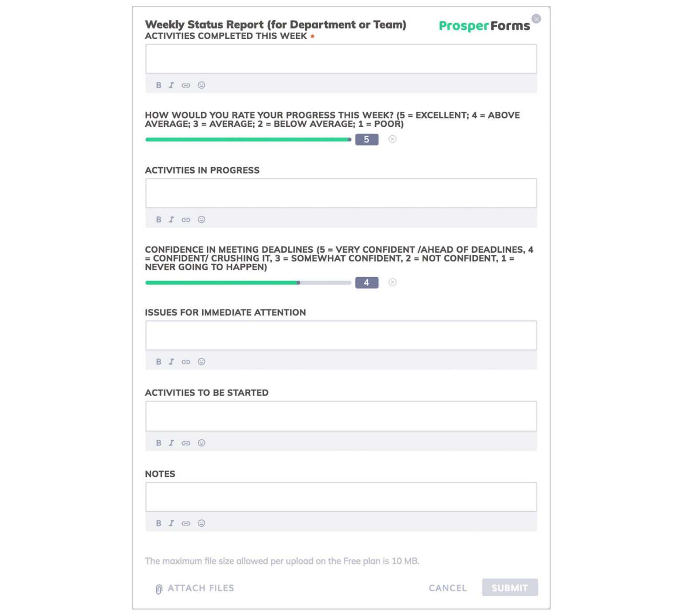Close the Weekly Status Report form
Screen dimensions: 683x616
536,18
